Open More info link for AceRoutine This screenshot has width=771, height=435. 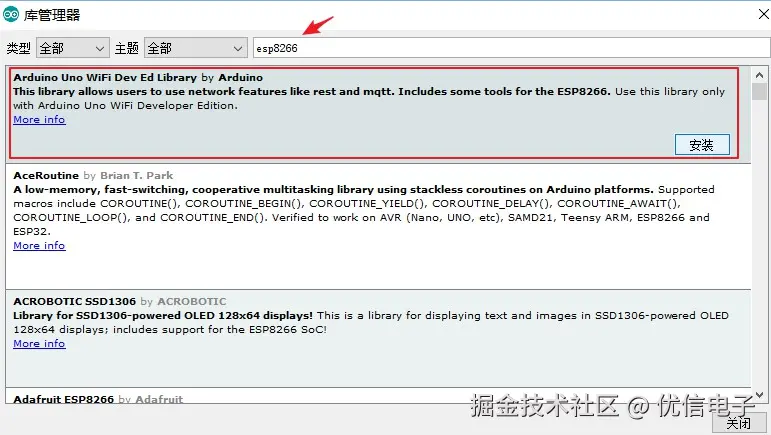(39, 246)
